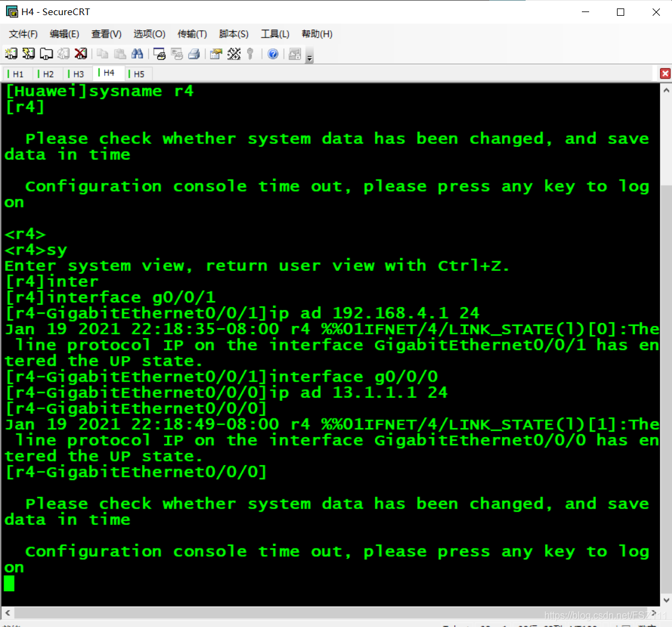Screen dimensions: 672x627
Task: Maximize the SecureCRT window
Action: tap(621, 12)
